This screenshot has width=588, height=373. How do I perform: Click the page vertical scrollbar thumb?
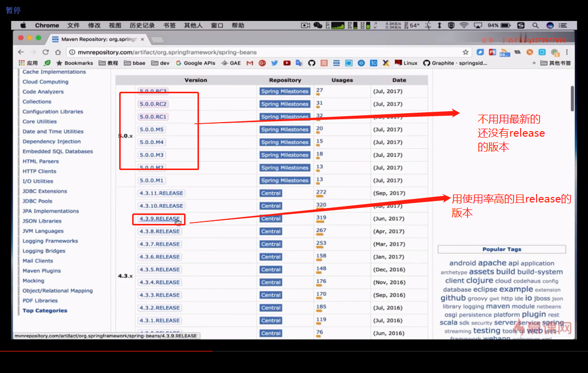[572, 99]
